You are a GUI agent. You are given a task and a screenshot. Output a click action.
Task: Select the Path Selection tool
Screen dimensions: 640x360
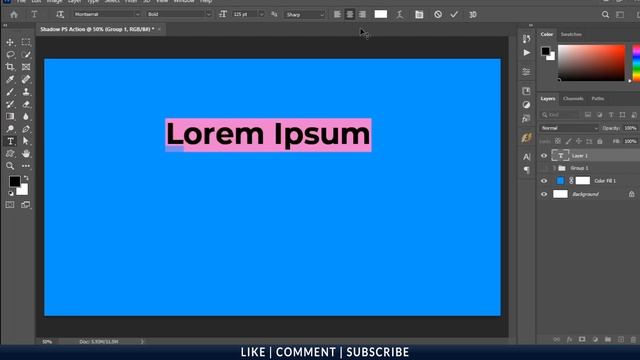pos(26,141)
